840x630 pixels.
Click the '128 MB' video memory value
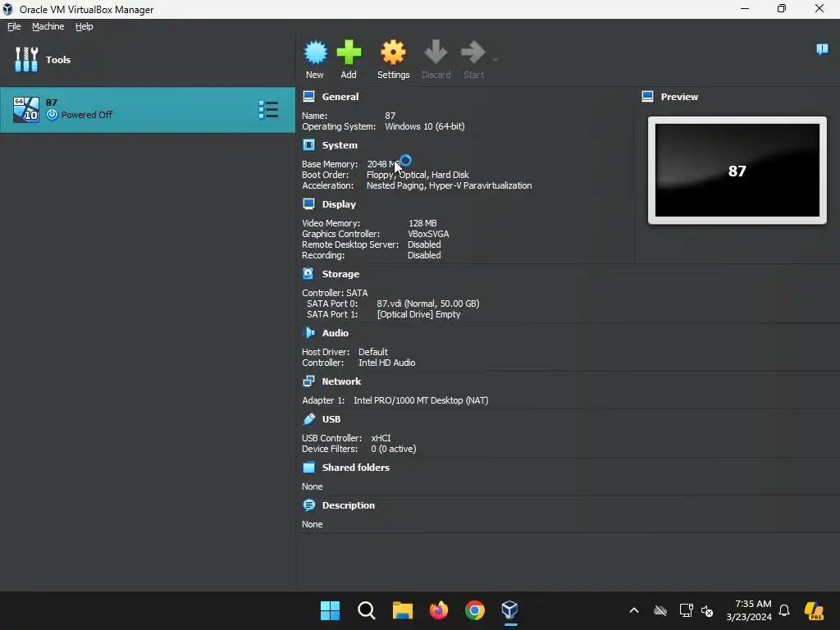pos(422,223)
